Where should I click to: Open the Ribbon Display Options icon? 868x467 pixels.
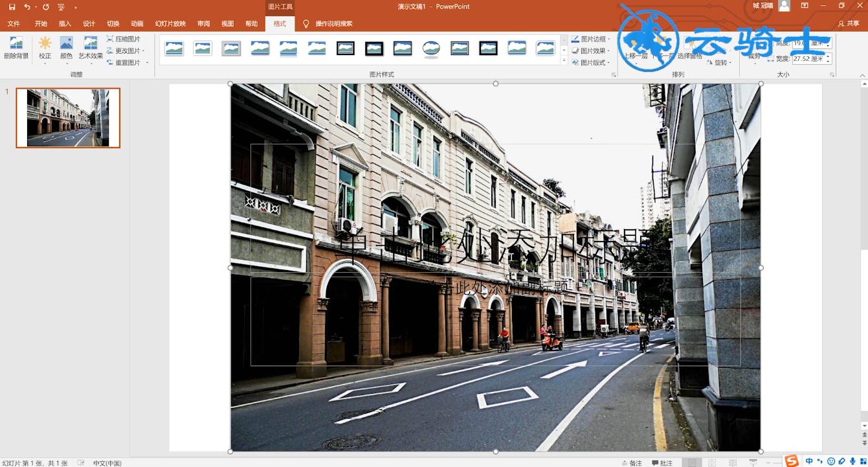click(805, 6)
